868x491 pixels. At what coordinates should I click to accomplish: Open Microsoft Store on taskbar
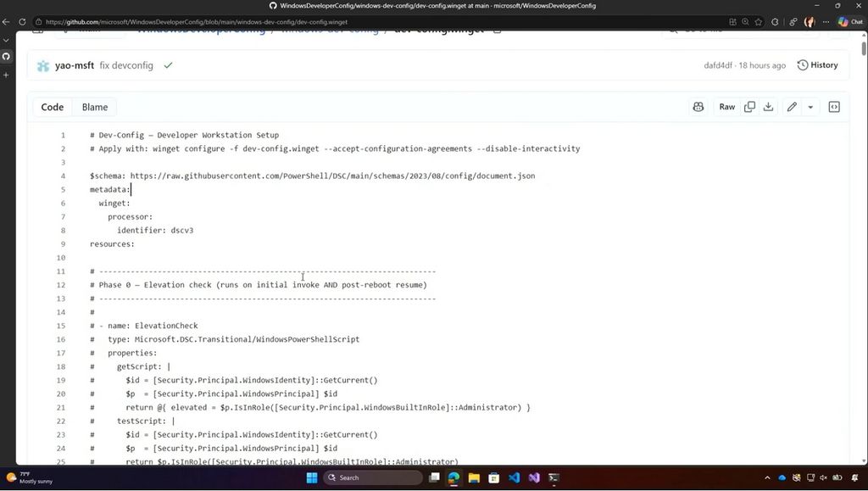point(494,477)
